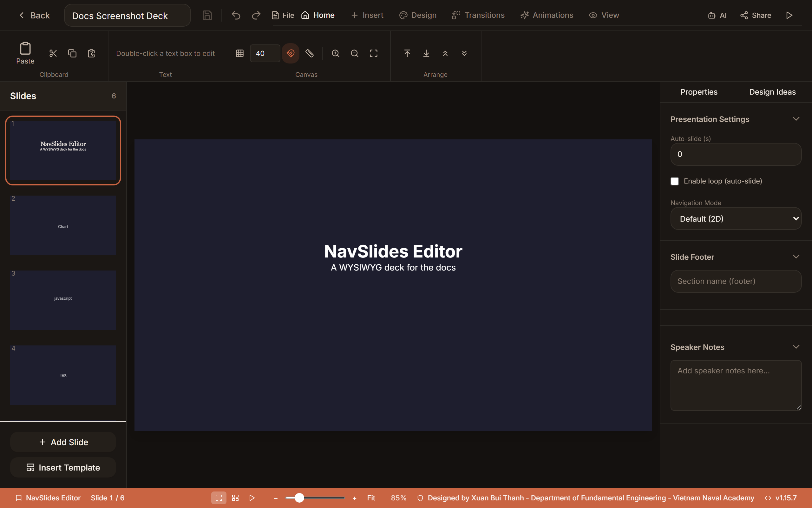Click the Cut scissors icon
This screenshot has height=508, width=812.
coord(53,53)
